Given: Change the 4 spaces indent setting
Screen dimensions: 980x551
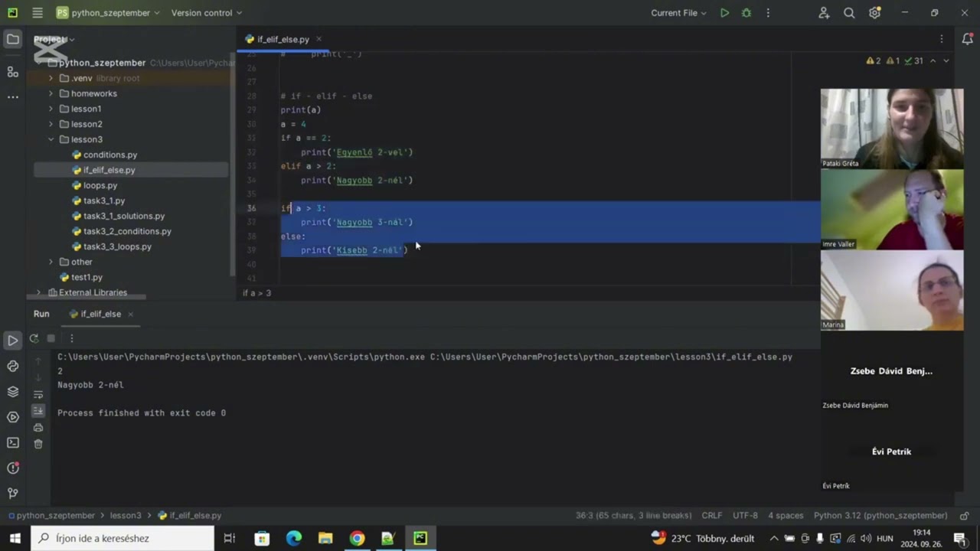Looking at the screenshot, I should click(x=786, y=516).
